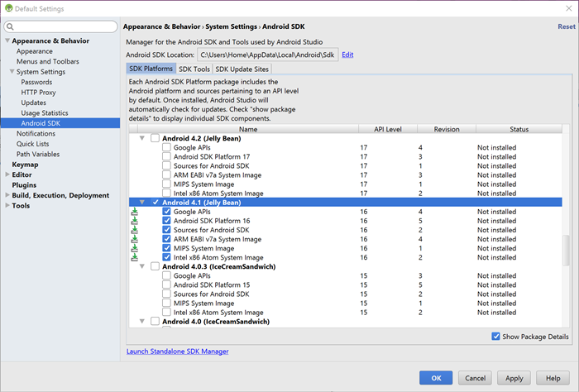The width and height of the screenshot is (579, 392).
Task: Open Launch Standalone SDK Manager link
Action: click(178, 351)
